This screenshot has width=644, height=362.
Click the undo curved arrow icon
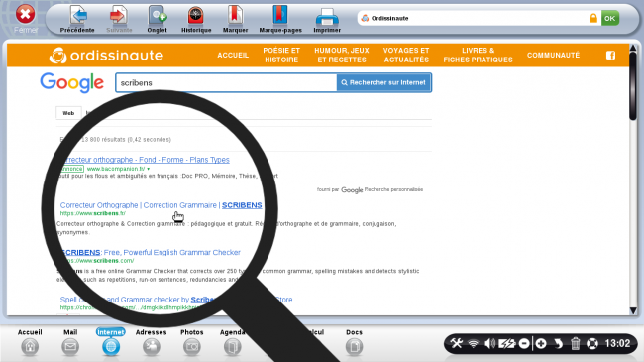558,343
